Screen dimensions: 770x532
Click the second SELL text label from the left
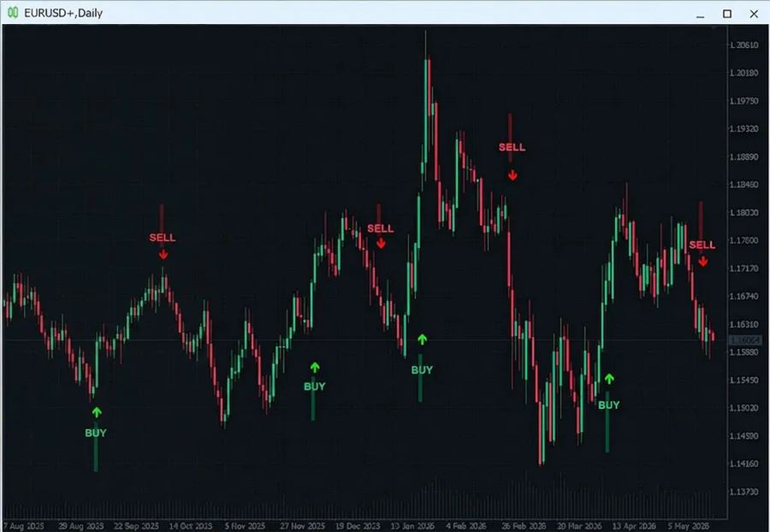pos(381,228)
